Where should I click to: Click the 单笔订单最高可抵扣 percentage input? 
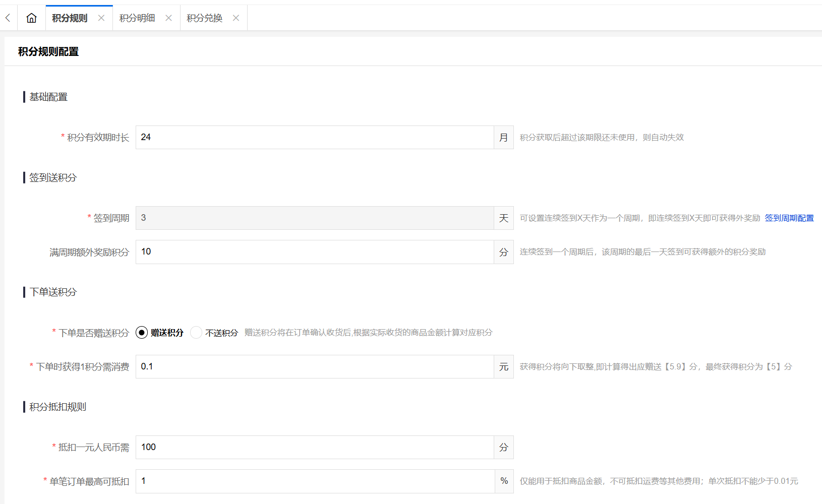[x=314, y=481]
